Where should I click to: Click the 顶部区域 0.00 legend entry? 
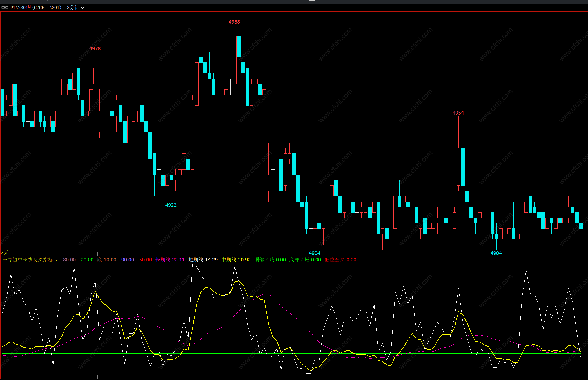tap(270, 260)
